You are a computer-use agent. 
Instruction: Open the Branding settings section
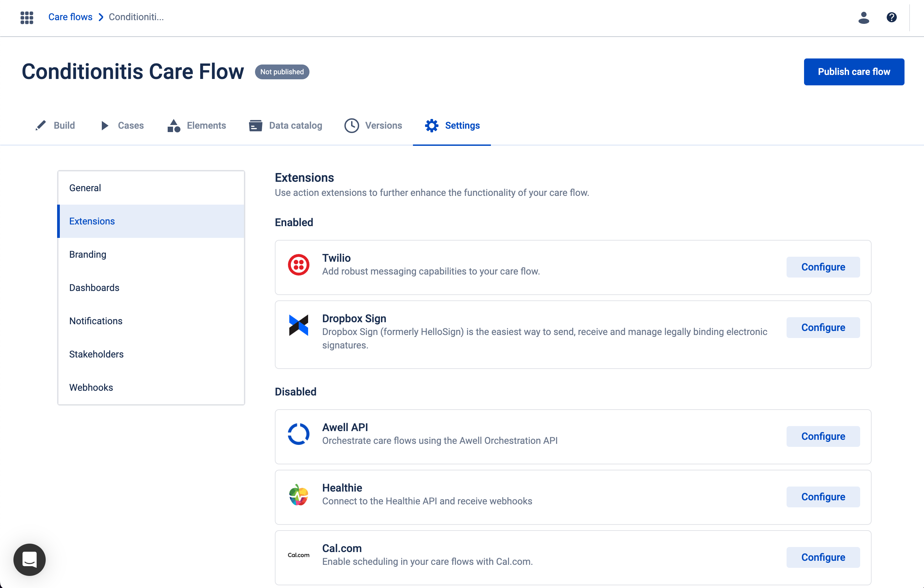[x=87, y=254]
